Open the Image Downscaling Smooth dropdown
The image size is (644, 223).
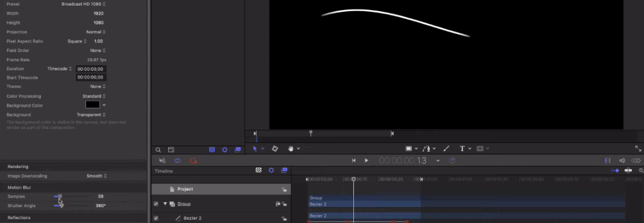click(96, 176)
